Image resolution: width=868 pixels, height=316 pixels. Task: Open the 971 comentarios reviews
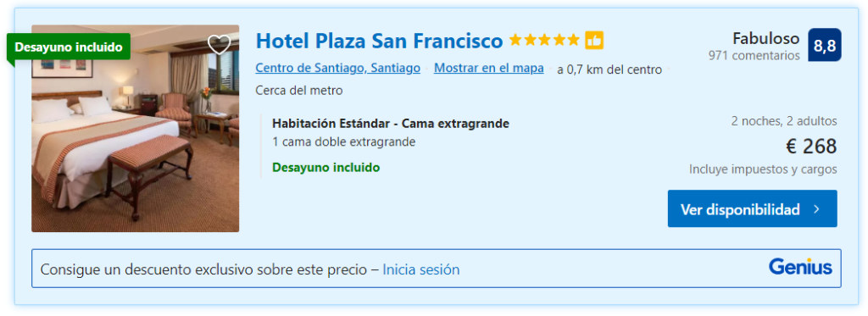pos(754,56)
